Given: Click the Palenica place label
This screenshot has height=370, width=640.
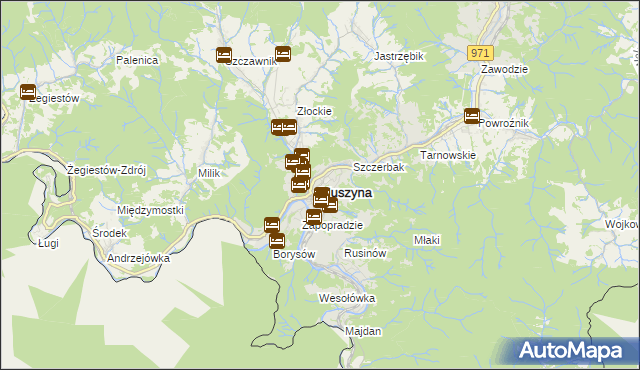Looking at the screenshot, I should pyautogui.click(x=137, y=60).
